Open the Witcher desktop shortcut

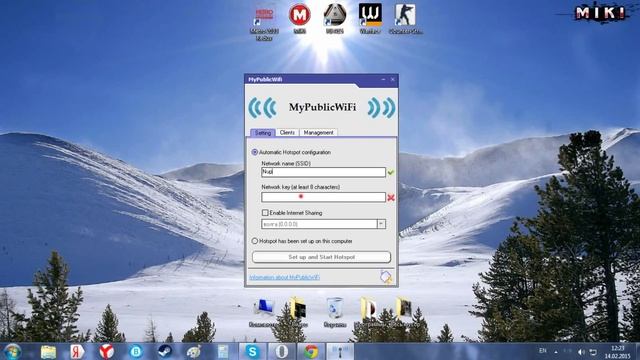point(370,18)
